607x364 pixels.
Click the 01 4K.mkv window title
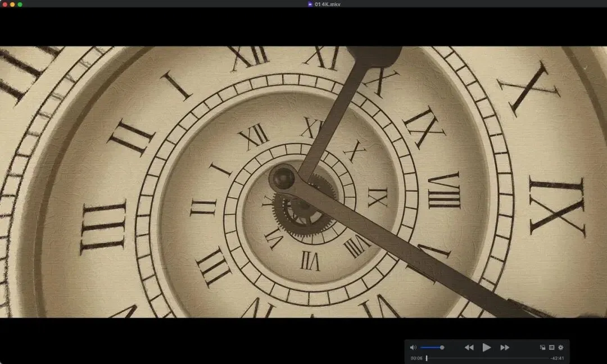(x=328, y=4)
